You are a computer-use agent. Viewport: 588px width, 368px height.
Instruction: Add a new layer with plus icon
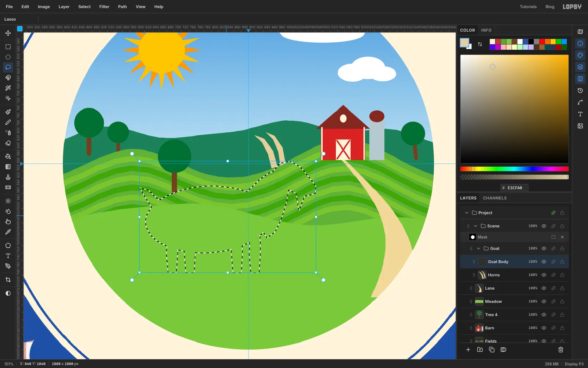(x=468, y=350)
